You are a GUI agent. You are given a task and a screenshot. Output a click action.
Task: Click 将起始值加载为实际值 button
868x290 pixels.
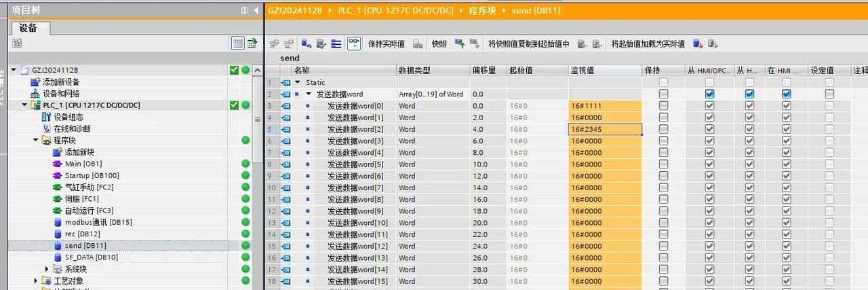pos(648,43)
